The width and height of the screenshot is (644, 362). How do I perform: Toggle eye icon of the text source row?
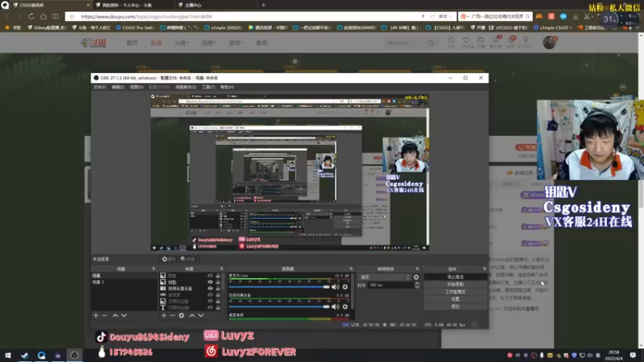pos(210,307)
